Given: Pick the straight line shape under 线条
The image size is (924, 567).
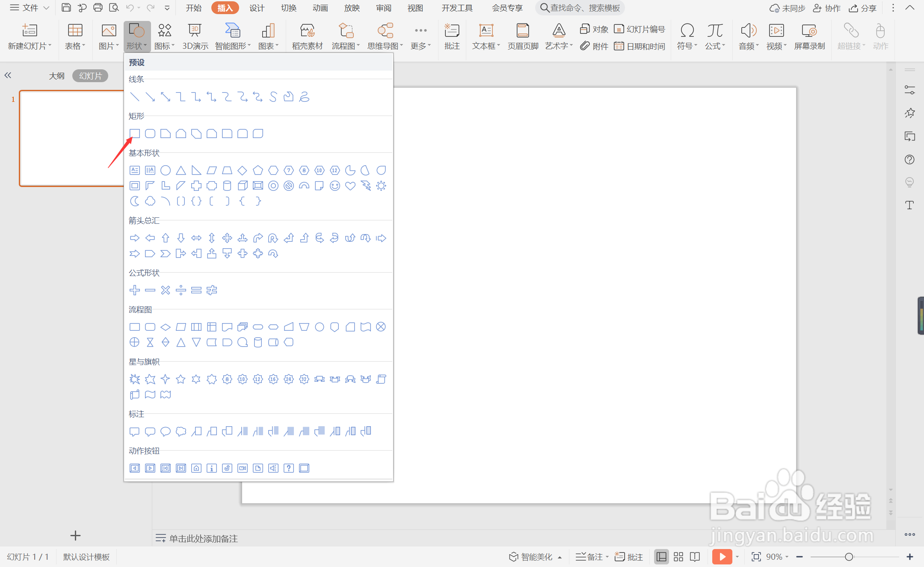Looking at the screenshot, I should point(135,97).
